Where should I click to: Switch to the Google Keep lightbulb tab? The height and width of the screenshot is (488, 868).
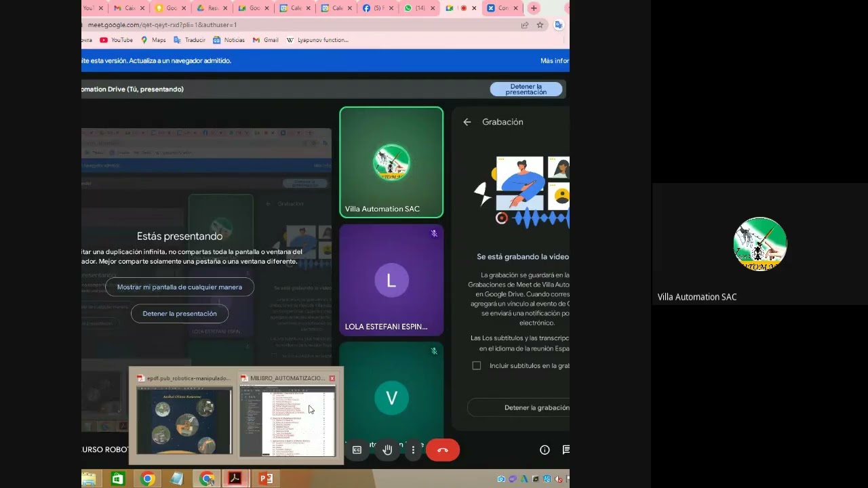pos(170,8)
